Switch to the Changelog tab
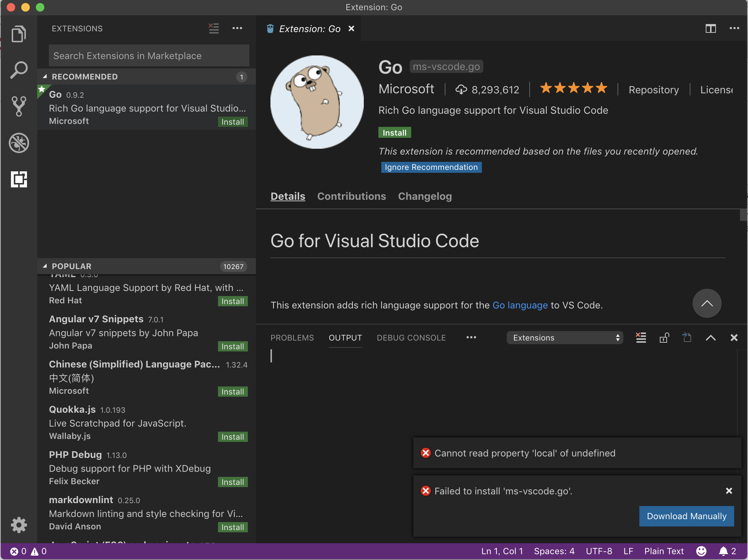The width and height of the screenshot is (748, 560). (x=425, y=196)
